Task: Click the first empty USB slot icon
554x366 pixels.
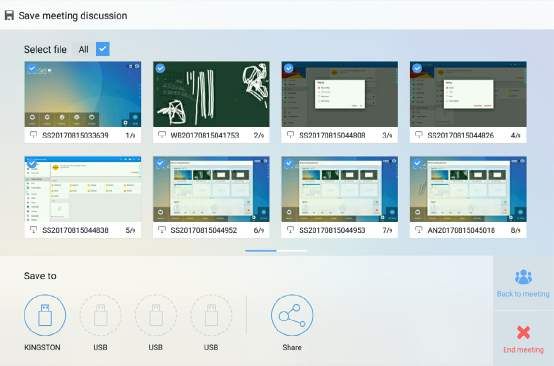Action: 100,315
